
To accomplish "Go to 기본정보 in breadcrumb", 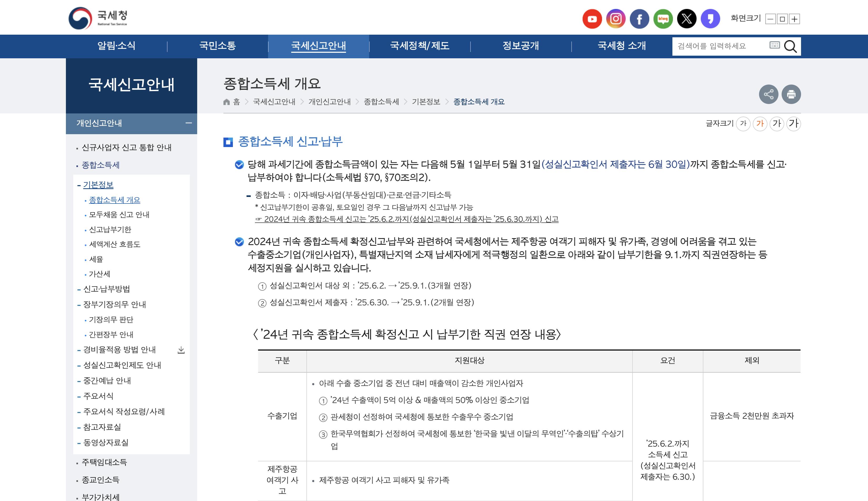I will [426, 102].
